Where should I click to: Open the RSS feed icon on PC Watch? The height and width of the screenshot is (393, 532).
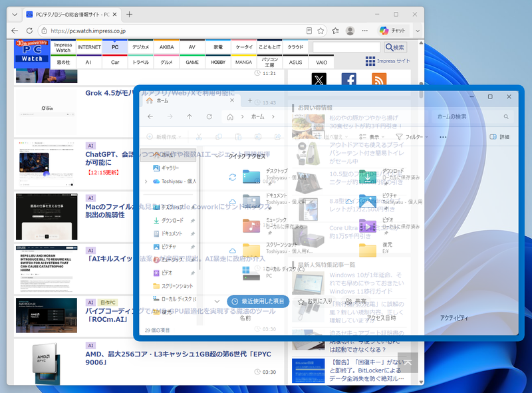click(379, 79)
